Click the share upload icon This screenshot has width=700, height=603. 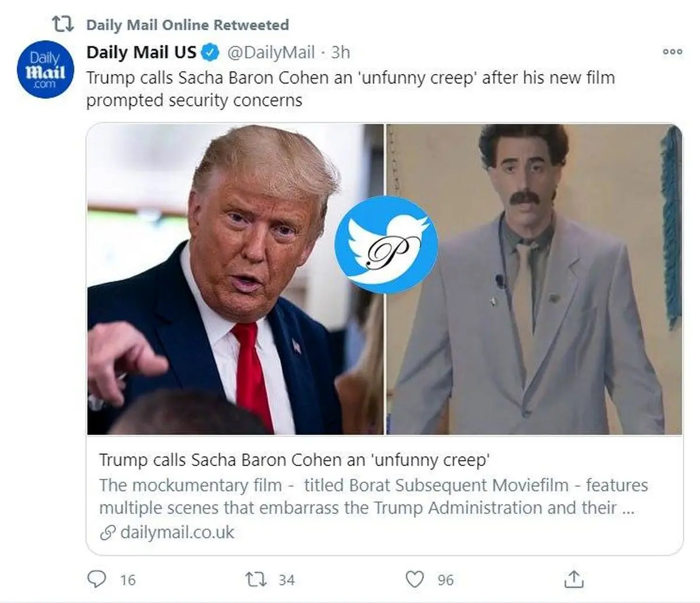click(x=574, y=579)
